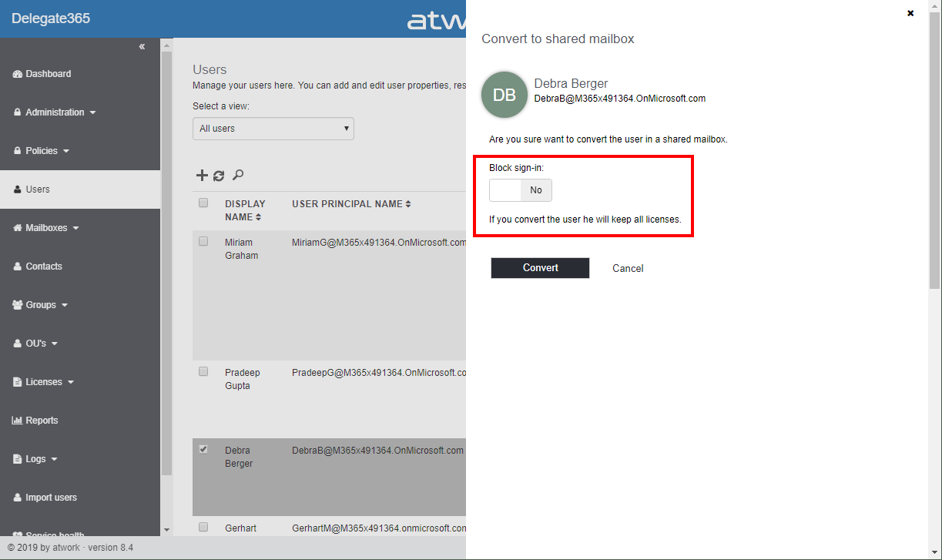The image size is (942, 560).
Task: Sort by User Principal Name column
Action: click(351, 204)
